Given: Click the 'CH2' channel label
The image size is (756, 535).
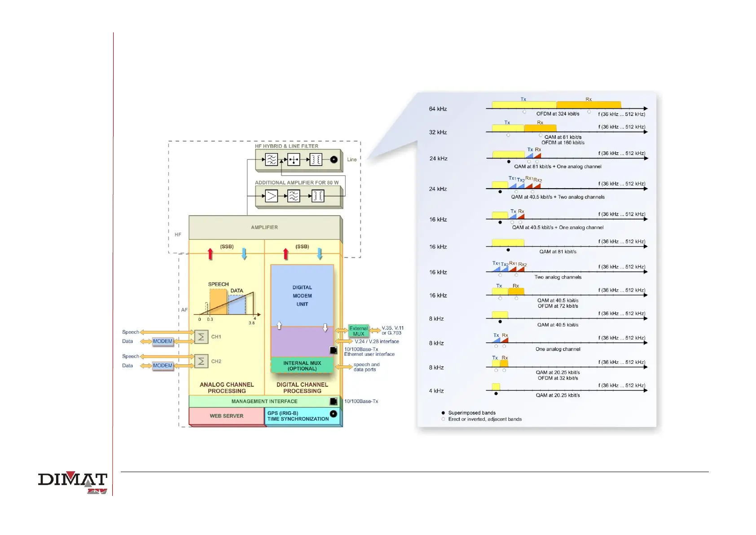Looking at the screenshot, I should click(216, 361).
